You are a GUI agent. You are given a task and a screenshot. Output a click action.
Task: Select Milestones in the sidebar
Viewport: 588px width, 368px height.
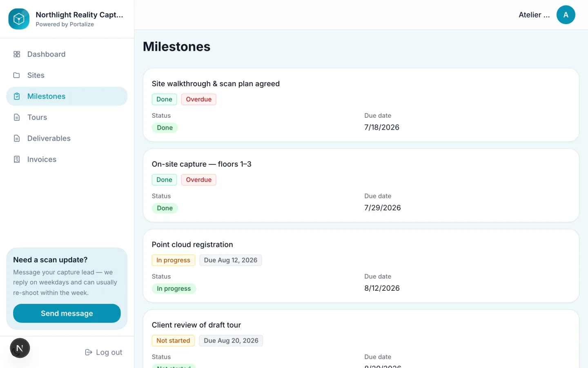(67, 96)
